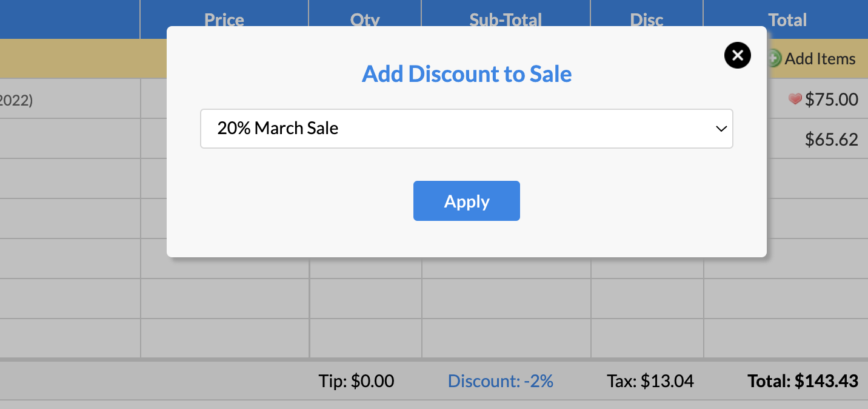Click the heart icon beside $75.00
The image size is (868, 409).
(x=795, y=99)
